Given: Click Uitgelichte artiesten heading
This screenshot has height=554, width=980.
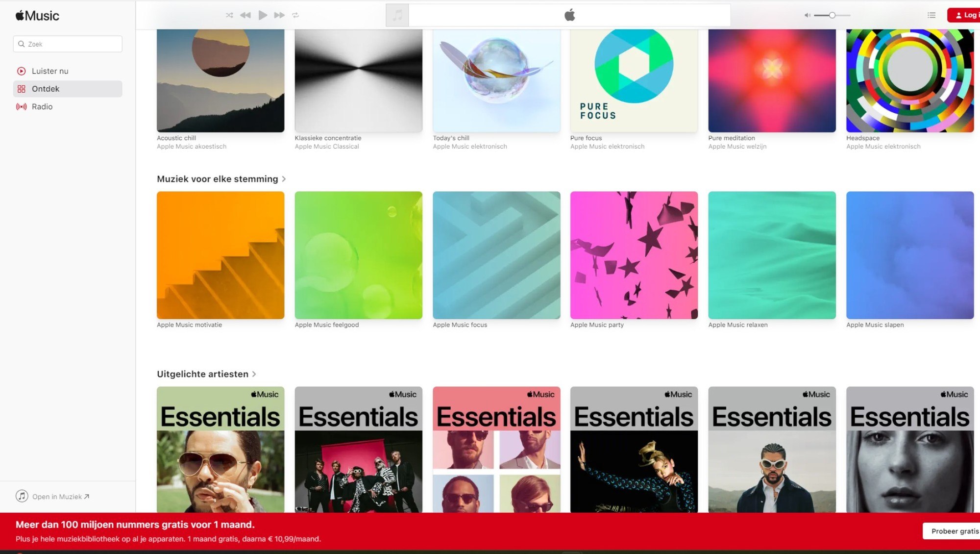Looking at the screenshot, I should [x=202, y=374].
